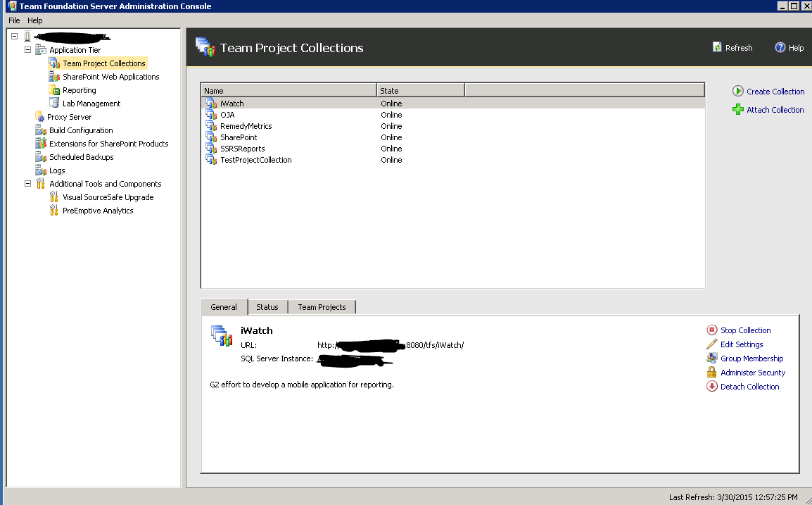
Task: Click the Refresh text in header
Action: [738, 48]
